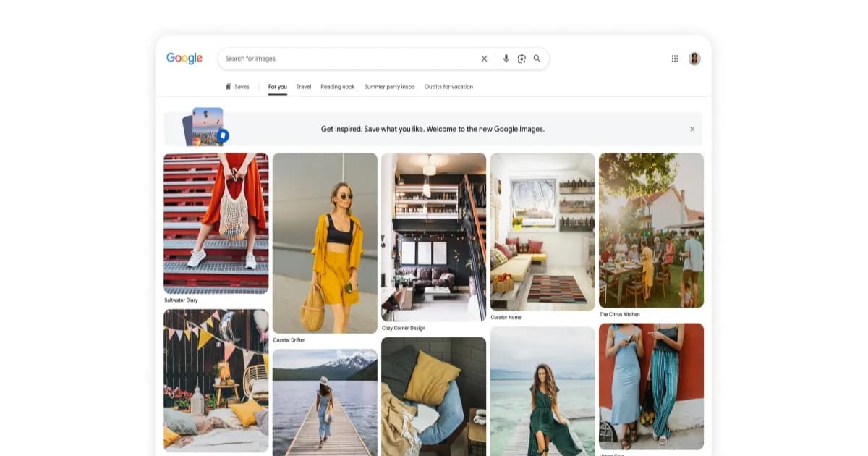Dismiss the Get inspired banner
The width and height of the screenshot is (868, 456).
692,130
